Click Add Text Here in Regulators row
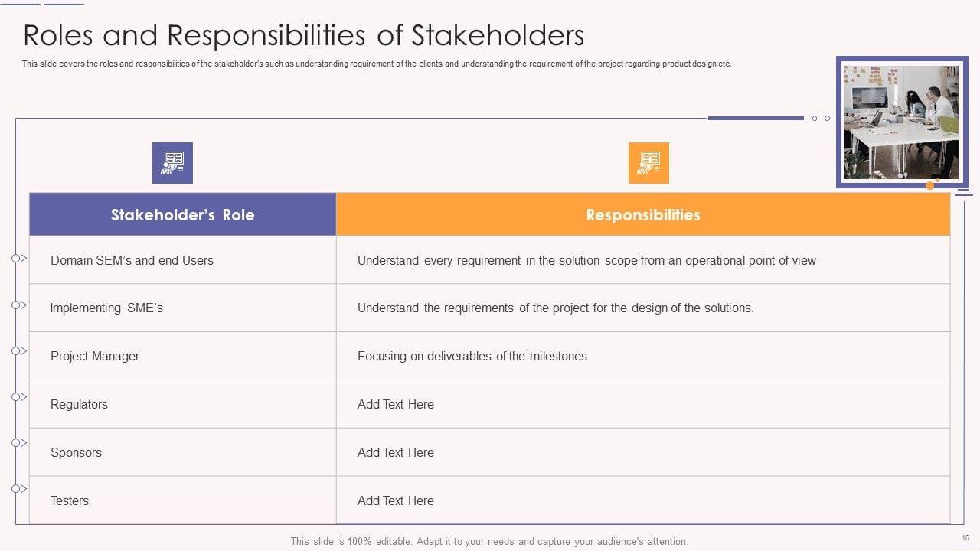Screen dimensions: 980x551 point(396,404)
